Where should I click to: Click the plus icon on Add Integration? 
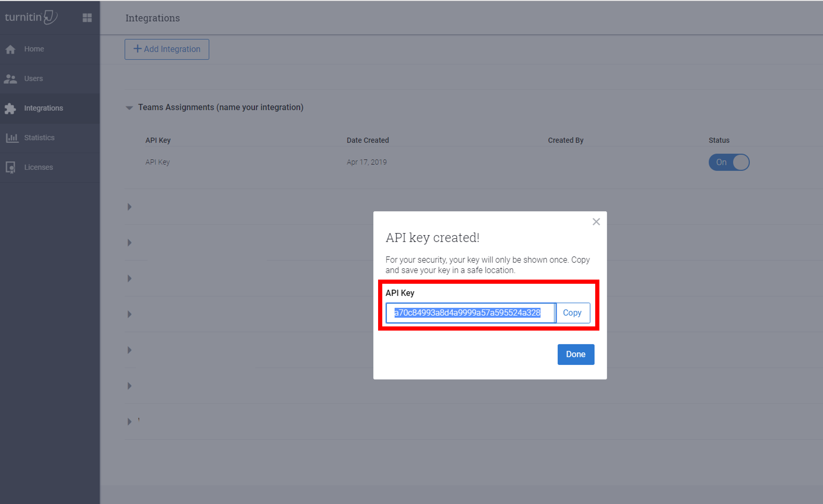pos(138,49)
